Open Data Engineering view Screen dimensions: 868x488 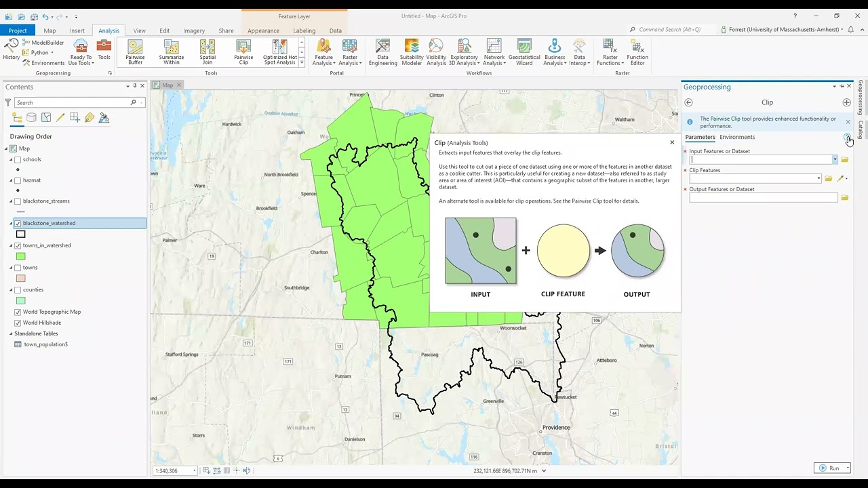coord(383,52)
